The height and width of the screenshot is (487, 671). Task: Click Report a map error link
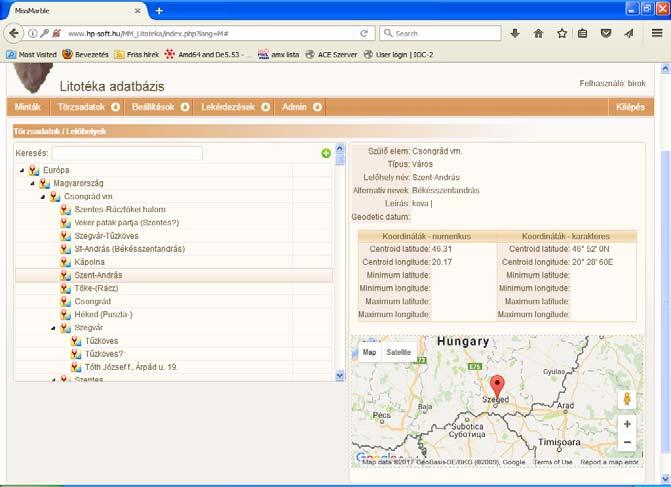pyautogui.click(x=609, y=462)
